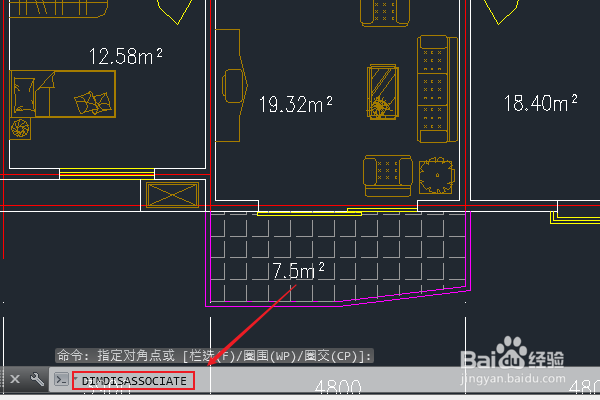Screen dimensions: 600x400
Task: Select the 12.58m² area label
Action: click(x=126, y=56)
